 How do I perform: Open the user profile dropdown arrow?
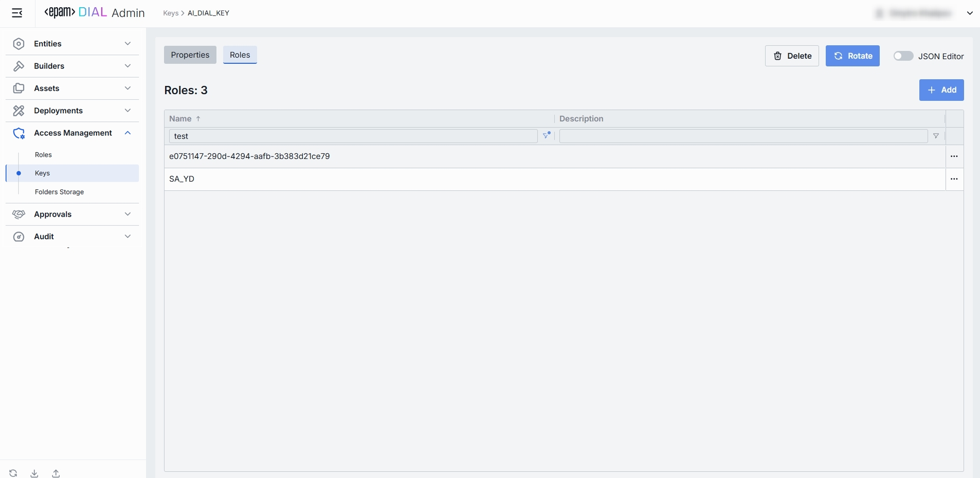[x=970, y=13]
